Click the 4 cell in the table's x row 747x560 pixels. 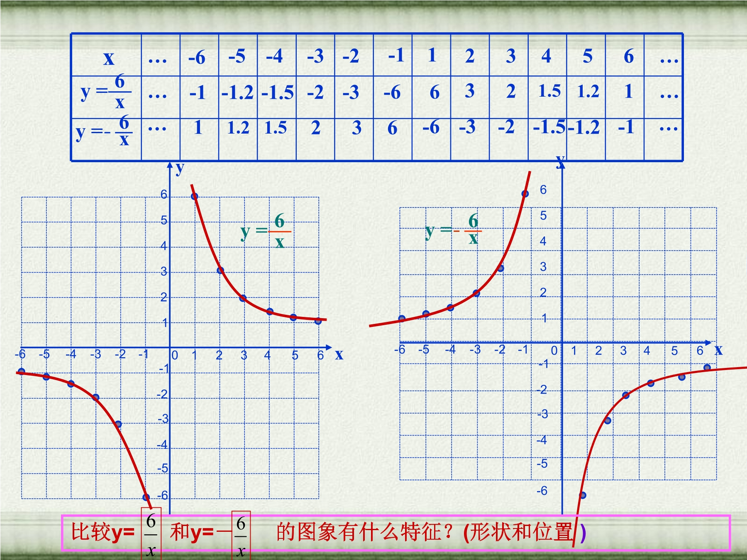[547, 56]
